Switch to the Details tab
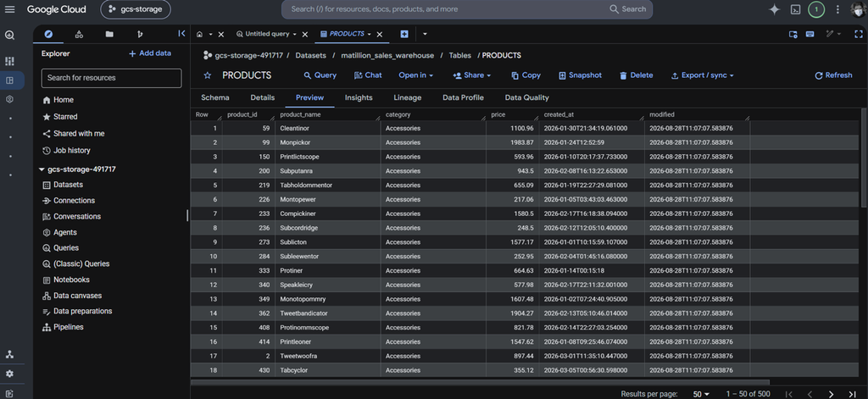 pyautogui.click(x=263, y=97)
